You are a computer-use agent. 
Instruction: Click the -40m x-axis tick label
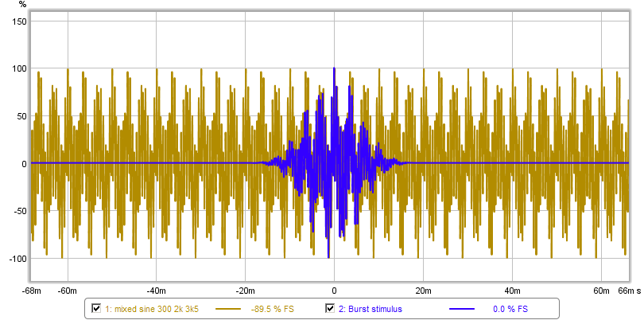click(156, 291)
